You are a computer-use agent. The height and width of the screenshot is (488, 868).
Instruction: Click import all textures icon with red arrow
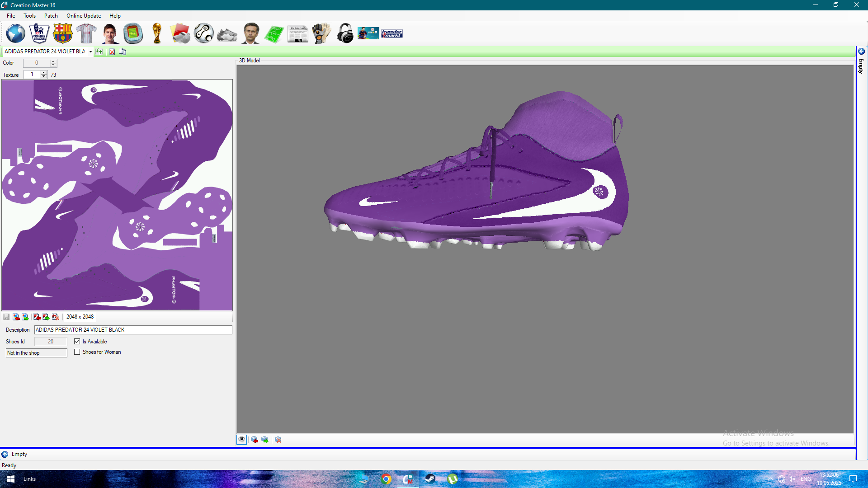click(37, 317)
